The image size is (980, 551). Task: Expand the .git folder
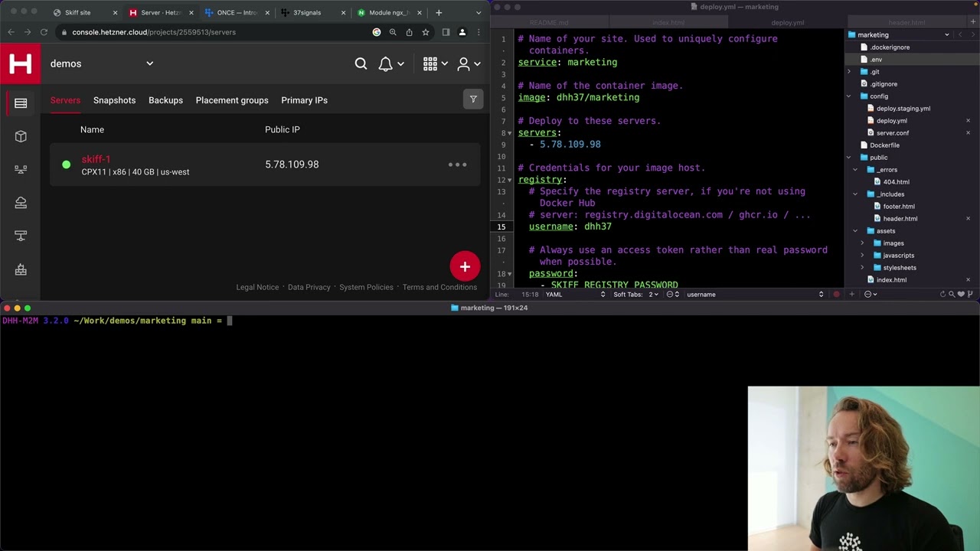[848, 72]
